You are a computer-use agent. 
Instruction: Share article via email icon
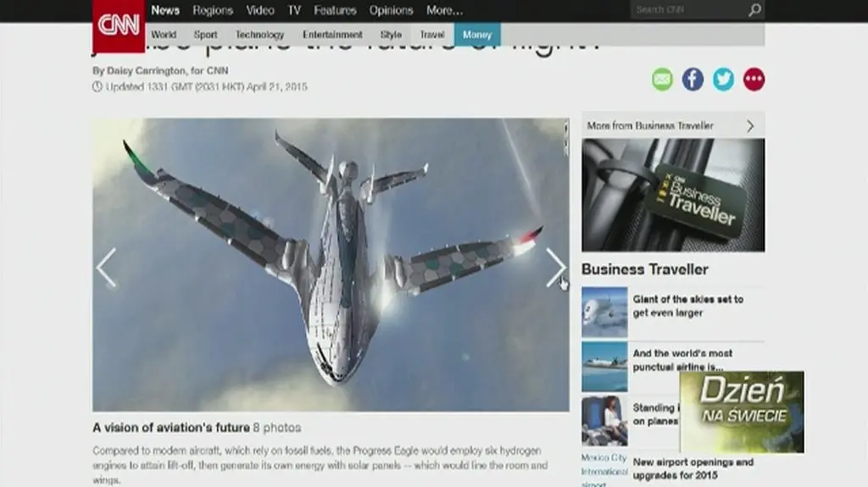pyautogui.click(x=662, y=80)
